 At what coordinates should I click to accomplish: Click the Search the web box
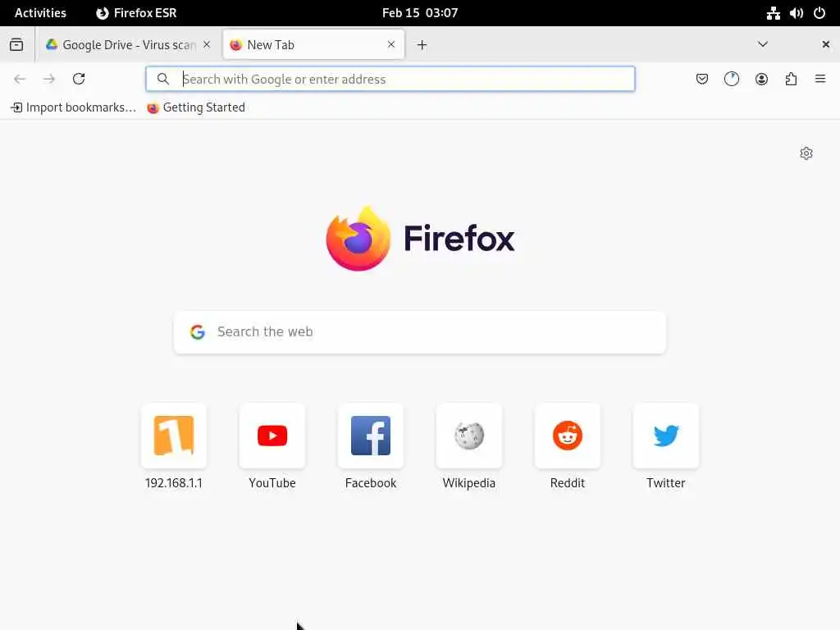pos(419,332)
